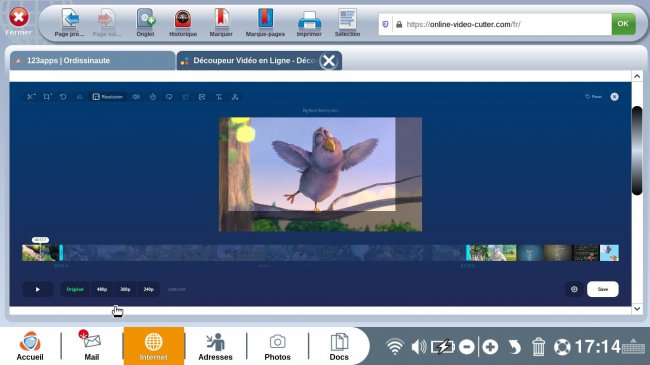Click the zoom out minus icon

click(x=467, y=347)
